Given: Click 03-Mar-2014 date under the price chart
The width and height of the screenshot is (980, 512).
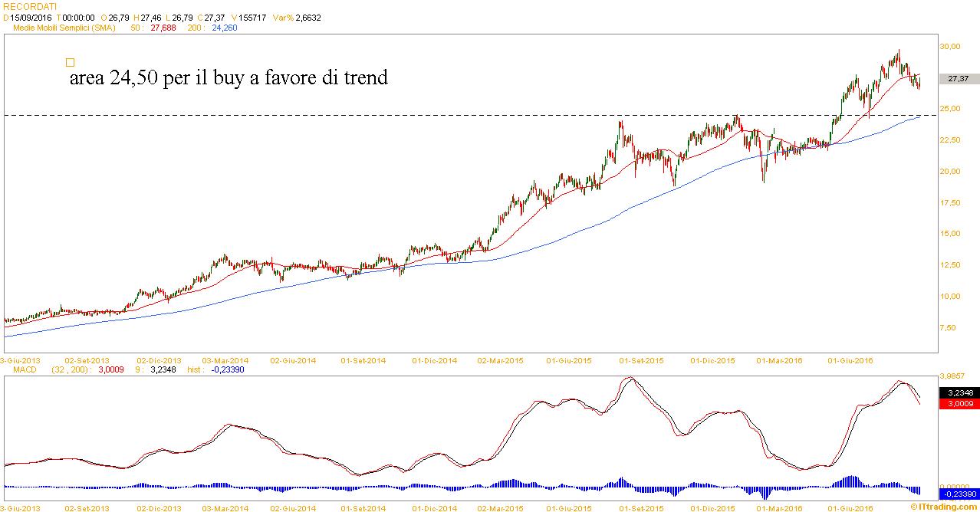Looking at the screenshot, I should [225, 359].
